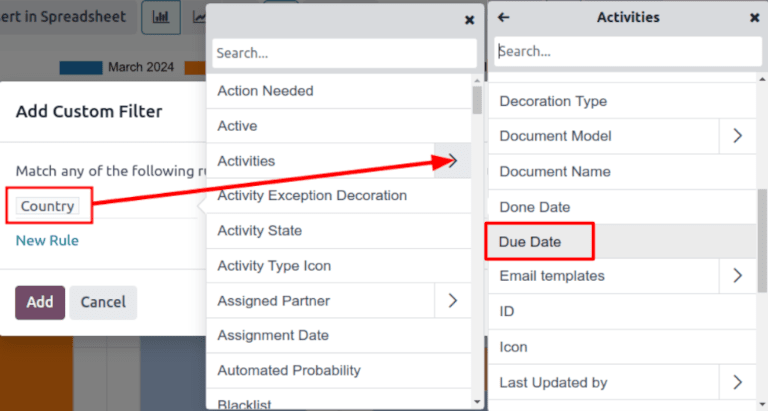Click the Cancel button
This screenshot has width=768, height=411.
click(103, 302)
